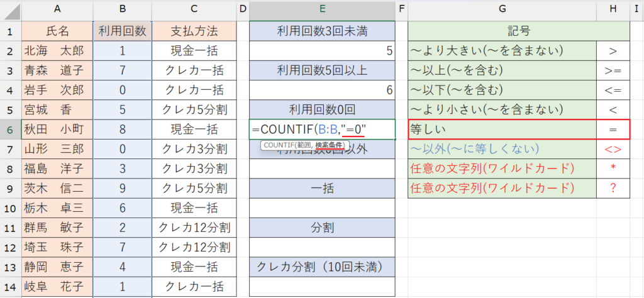The image size is (644, 298).
Task: Select cell 山形 三郎
Action: pos(57,150)
